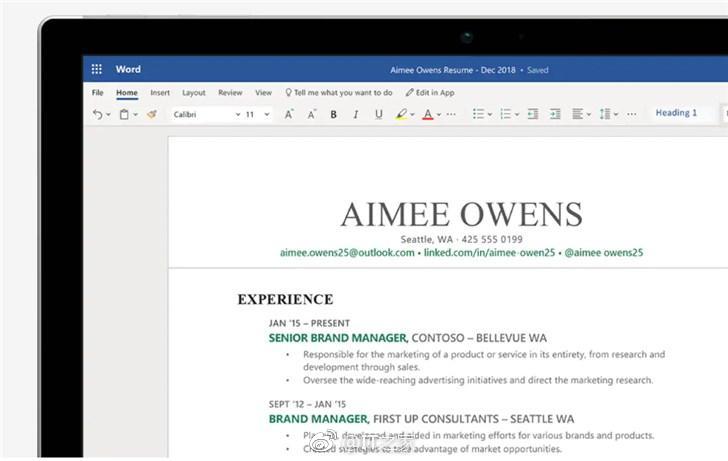Click the Tell me what you want to do box
This screenshot has width=728, height=461.
tap(339, 92)
